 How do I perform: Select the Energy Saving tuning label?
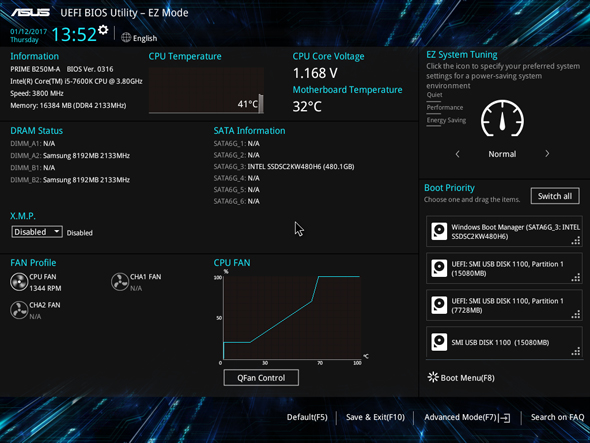point(446,120)
